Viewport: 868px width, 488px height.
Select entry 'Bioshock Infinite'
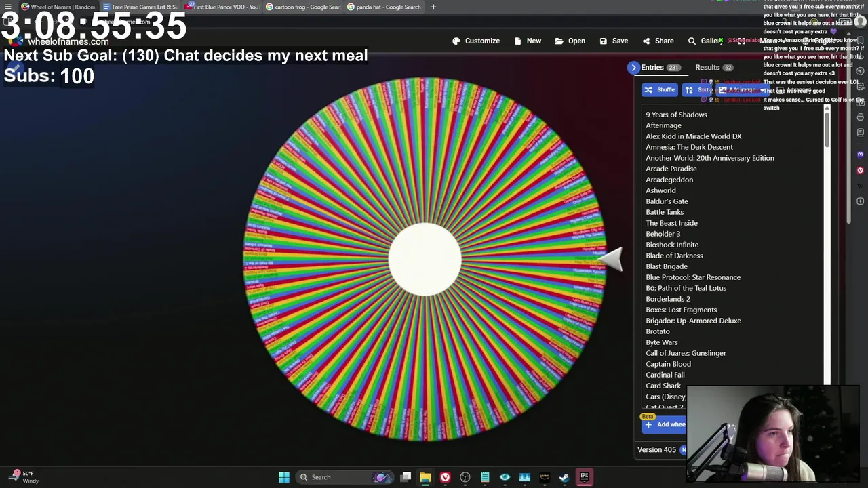click(672, 245)
